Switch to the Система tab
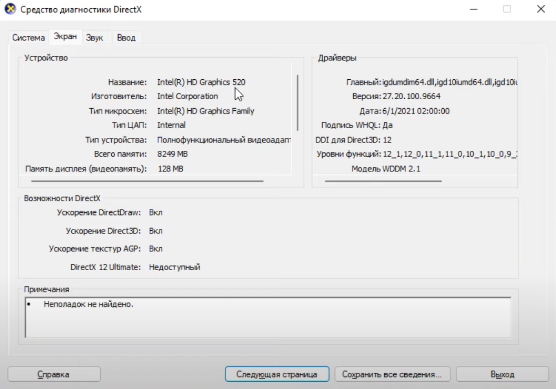The height and width of the screenshot is (389, 556). click(28, 38)
